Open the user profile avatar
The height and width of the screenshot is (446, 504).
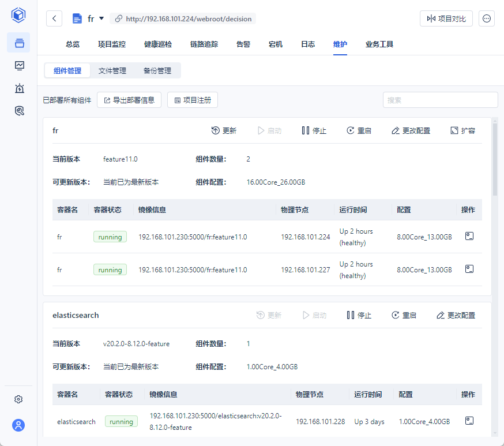click(x=18, y=425)
